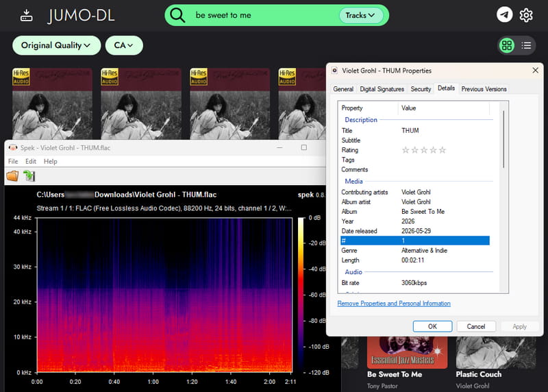548x392 pixels.
Task: Open the Spek File menu
Action: [x=13, y=162]
